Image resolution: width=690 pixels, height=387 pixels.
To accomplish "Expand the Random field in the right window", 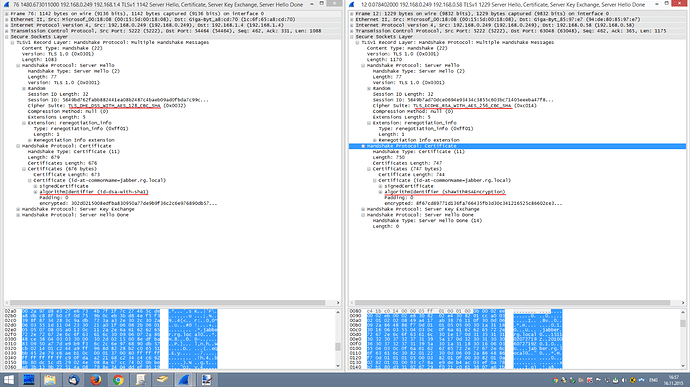I will [369, 88].
